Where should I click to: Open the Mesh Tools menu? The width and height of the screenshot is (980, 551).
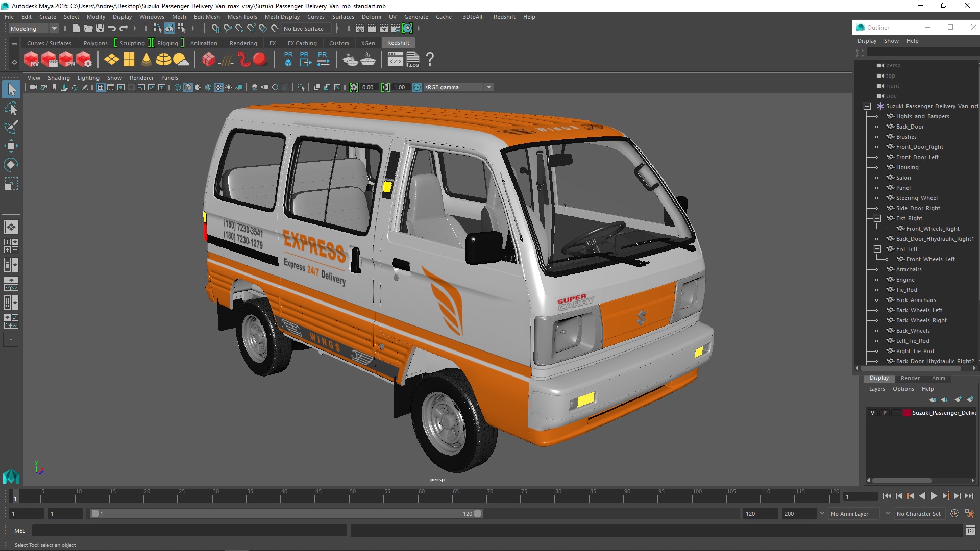pos(242,17)
